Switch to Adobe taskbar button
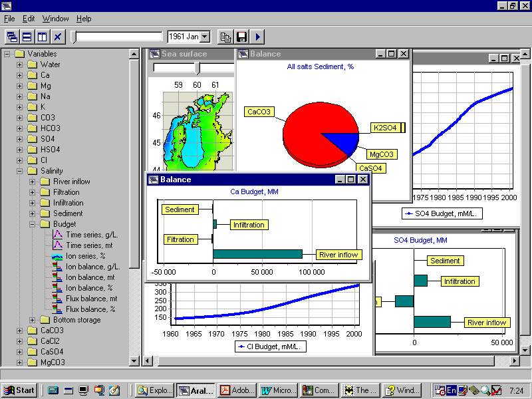 237,390
